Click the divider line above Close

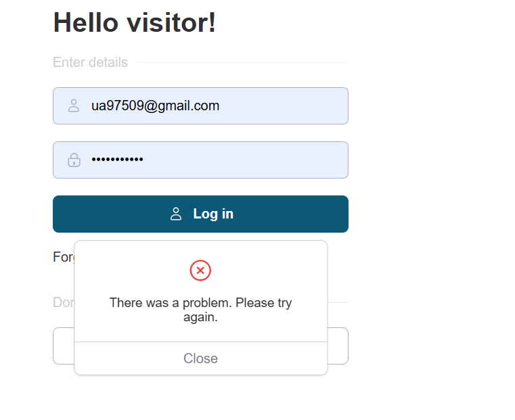200,342
